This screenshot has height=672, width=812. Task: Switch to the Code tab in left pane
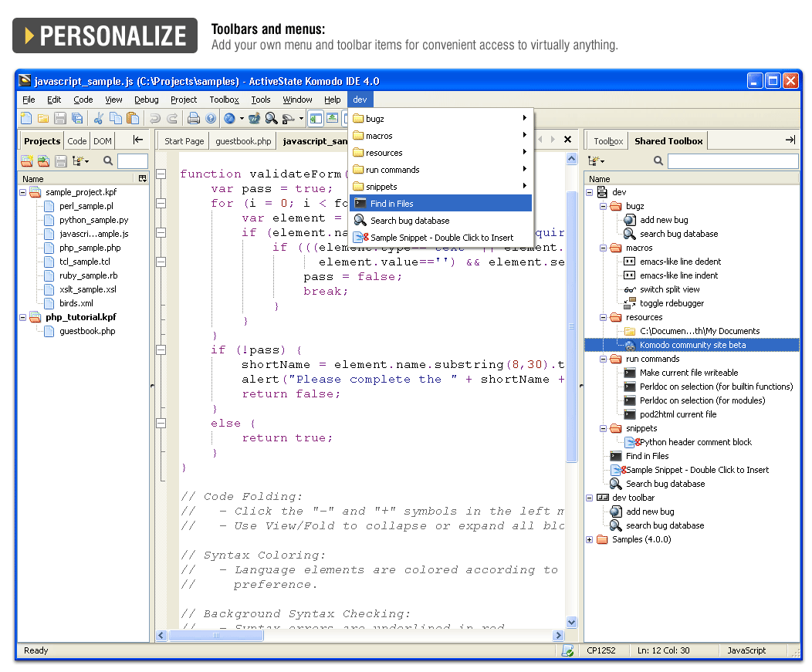[x=76, y=141]
